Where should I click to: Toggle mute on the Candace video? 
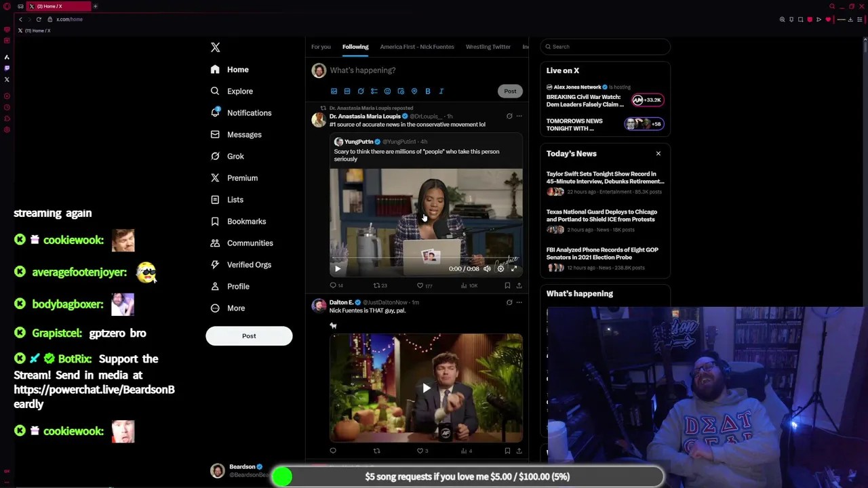pos(487,269)
